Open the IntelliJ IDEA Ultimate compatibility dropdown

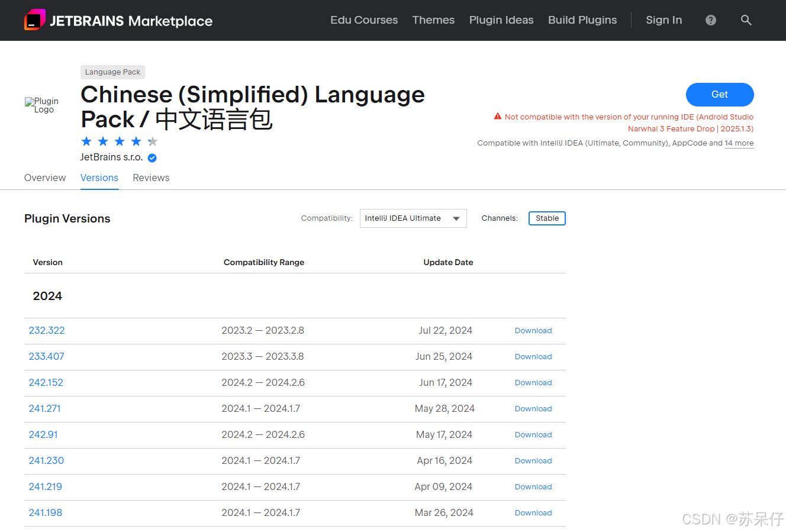point(413,218)
